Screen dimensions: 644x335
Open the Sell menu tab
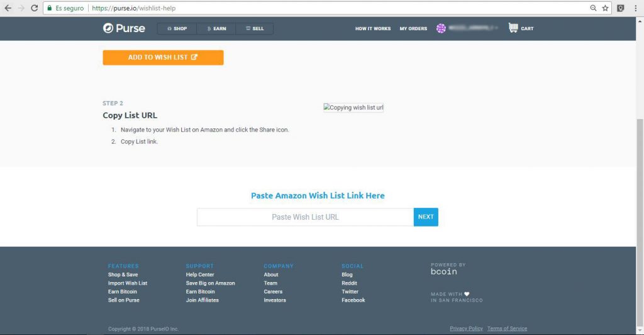[x=255, y=28]
